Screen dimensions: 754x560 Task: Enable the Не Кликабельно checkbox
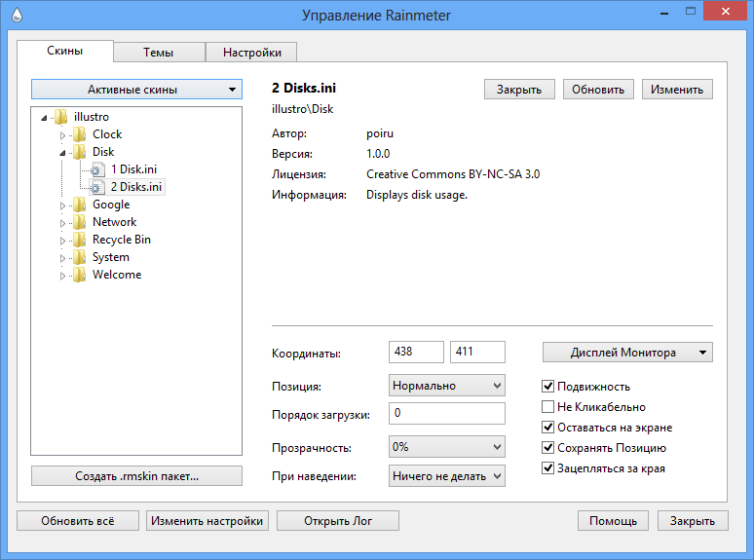coord(547,407)
